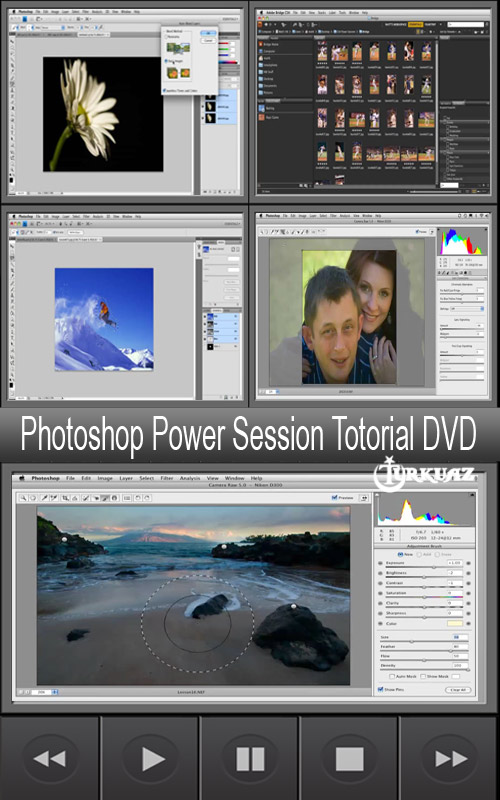Activate the Adjustment Brush tool in the beach Camera Raw toolbar
The height and width of the screenshot is (800, 500).
click(x=105, y=497)
